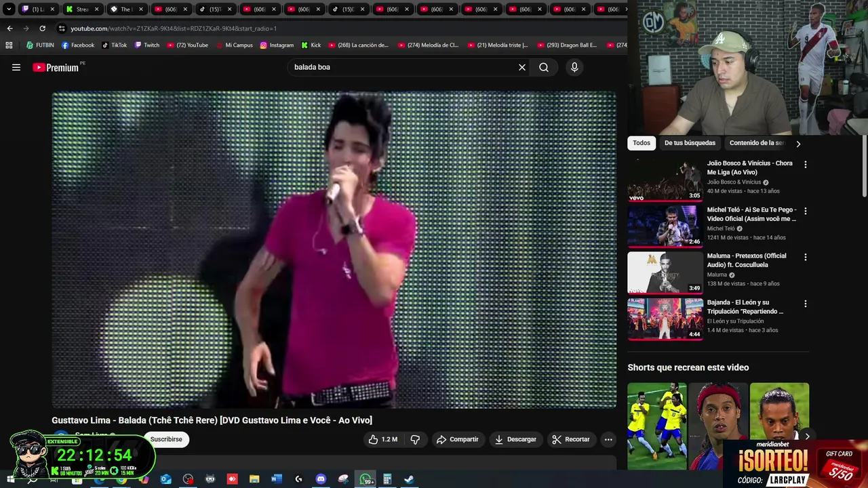Open Outlook from the taskbar

click(x=166, y=479)
